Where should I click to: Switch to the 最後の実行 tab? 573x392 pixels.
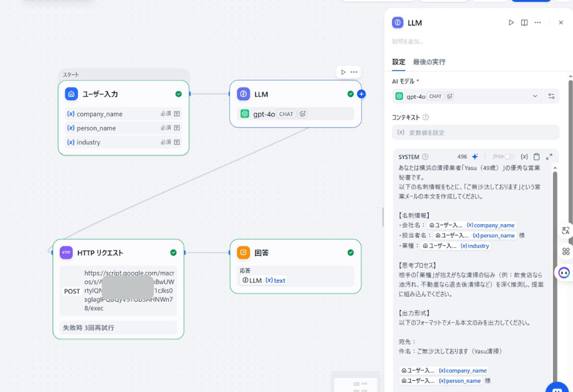click(x=429, y=62)
